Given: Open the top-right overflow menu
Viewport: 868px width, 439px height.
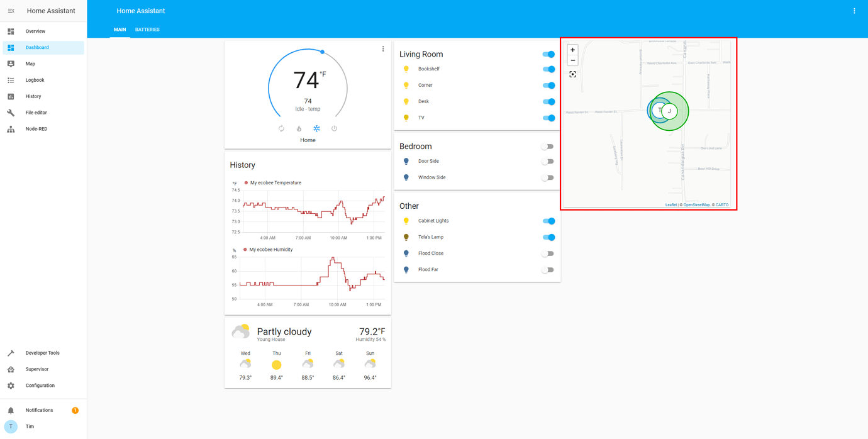Looking at the screenshot, I should pos(854,11).
